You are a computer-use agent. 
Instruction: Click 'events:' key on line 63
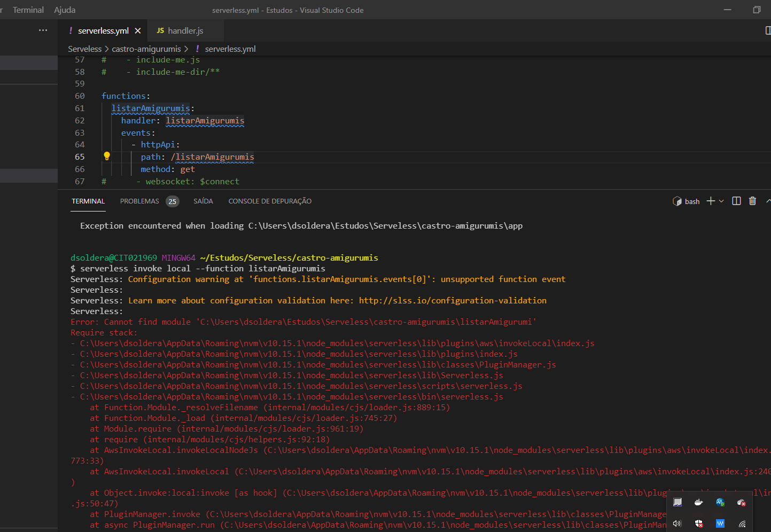pos(138,133)
